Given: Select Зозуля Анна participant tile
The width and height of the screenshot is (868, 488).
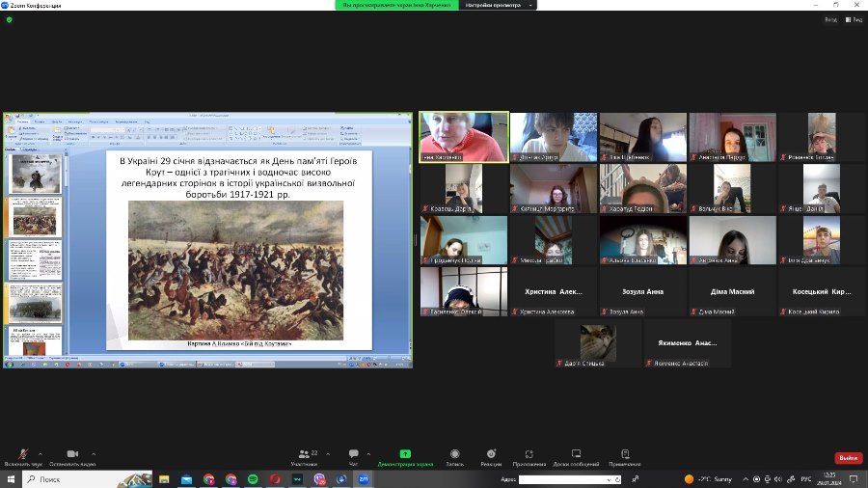Looking at the screenshot, I should 642,291.
